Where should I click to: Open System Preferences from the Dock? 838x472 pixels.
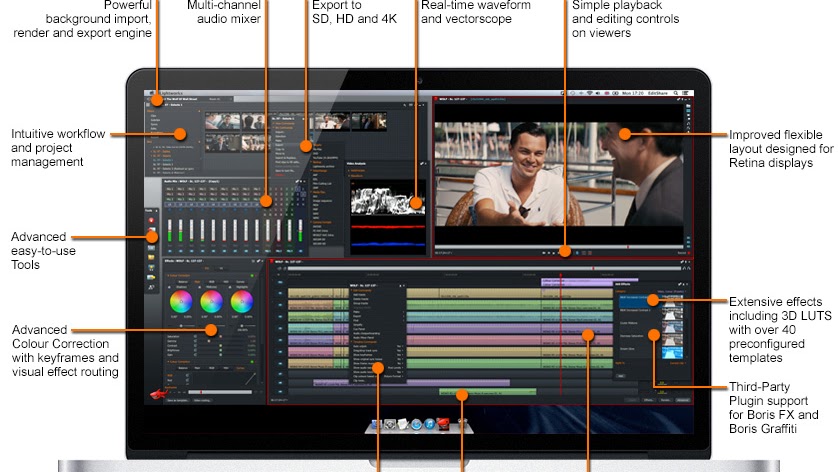tap(390, 424)
